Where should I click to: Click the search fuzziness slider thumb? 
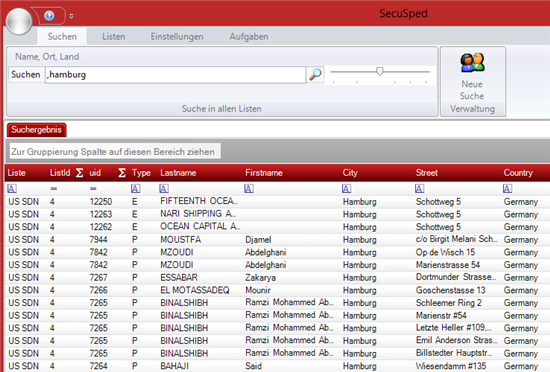coord(380,71)
